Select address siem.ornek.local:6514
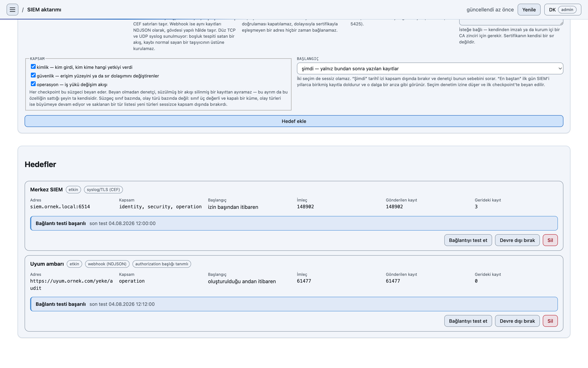588x368 pixels. [x=60, y=207]
